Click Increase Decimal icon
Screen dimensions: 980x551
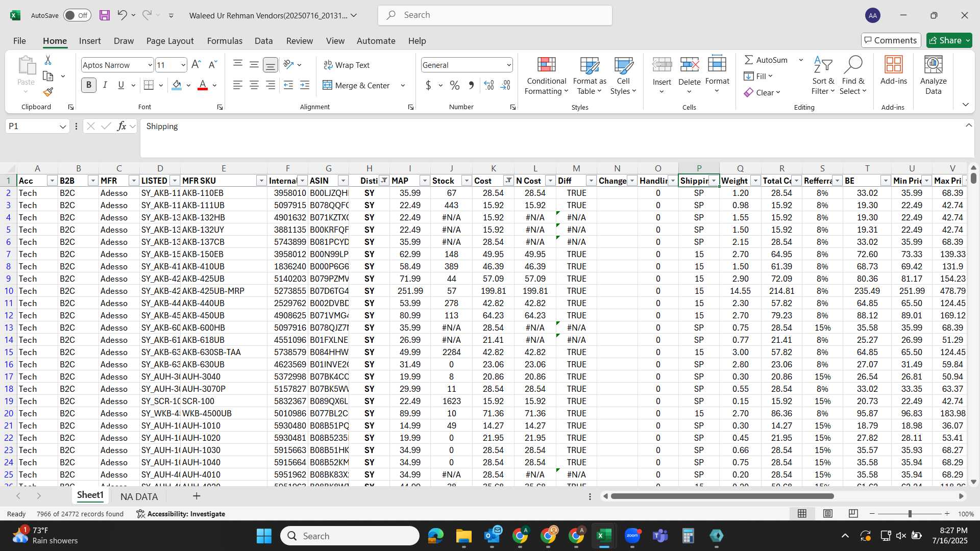[488, 85]
